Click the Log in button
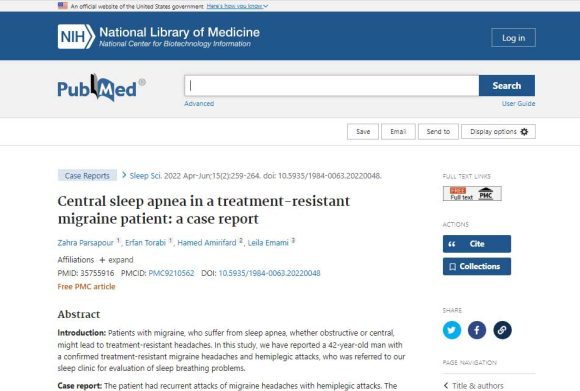580x391 pixels. click(x=513, y=38)
